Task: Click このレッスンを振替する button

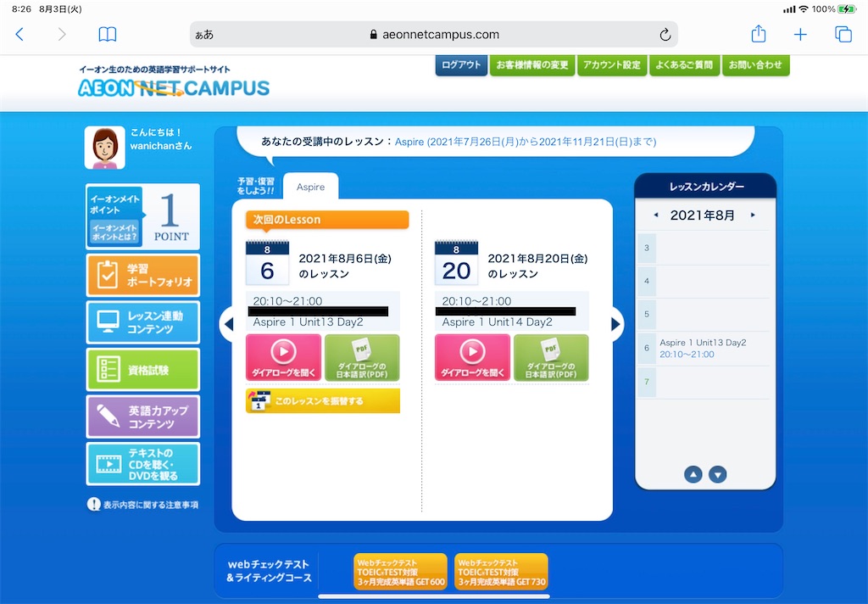Action: point(323,400)
